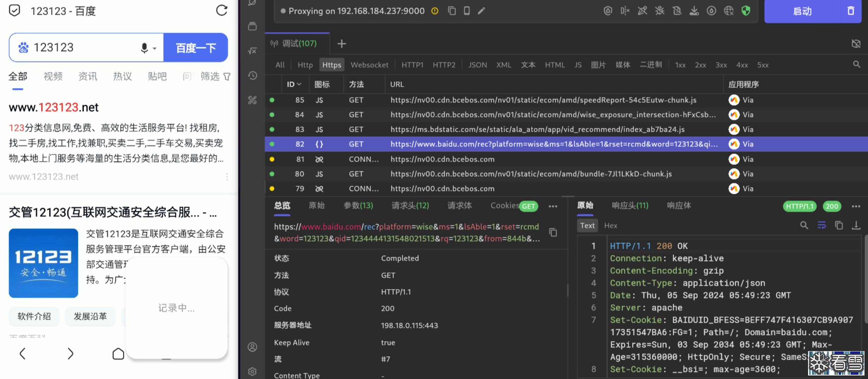Select request row 83 vid_recommend index js
Screen dimensions: 868x379
click(566, 130)
